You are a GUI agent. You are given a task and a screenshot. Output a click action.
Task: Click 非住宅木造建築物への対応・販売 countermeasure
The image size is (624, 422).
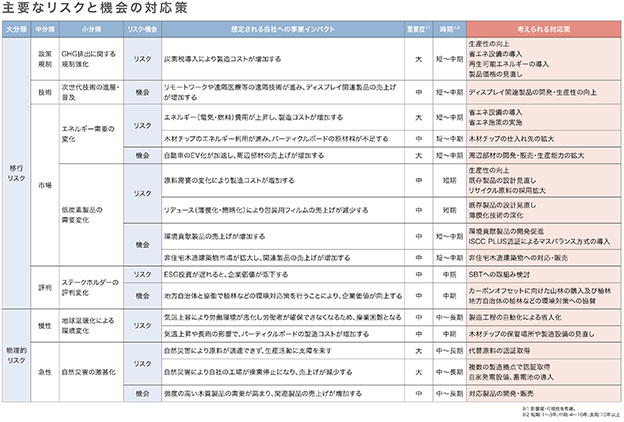pos(518,258)
